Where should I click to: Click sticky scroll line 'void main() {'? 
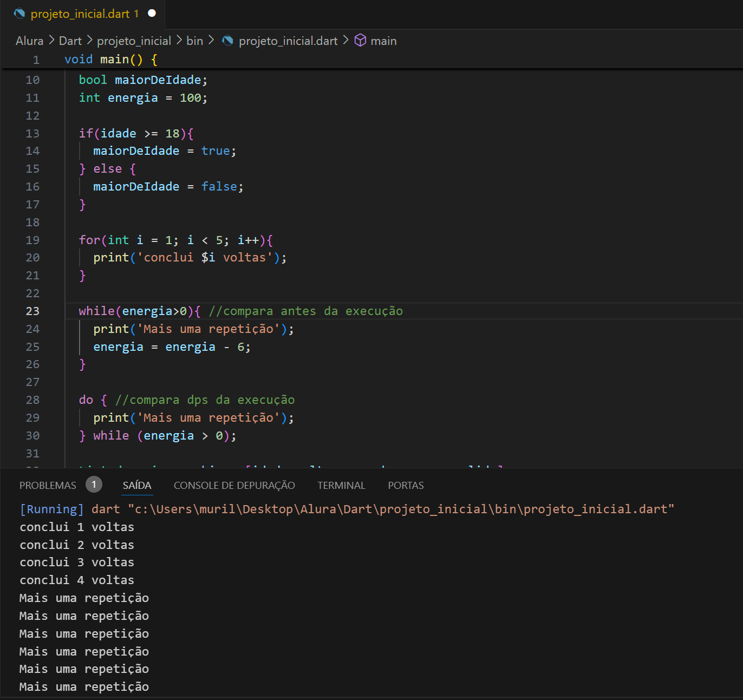coord(111,60)
